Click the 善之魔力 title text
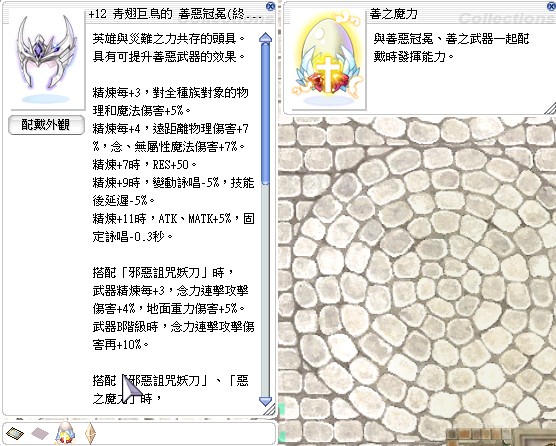 tap(394, 14)
